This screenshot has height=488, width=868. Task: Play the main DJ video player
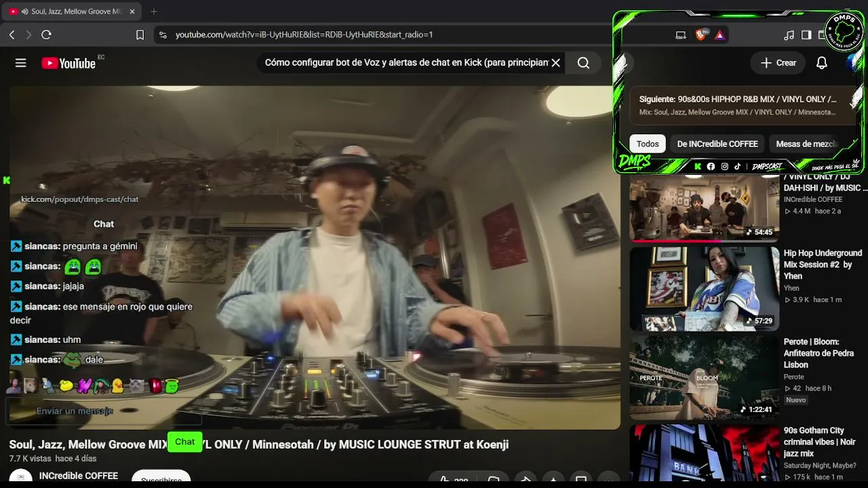coord(315,257)
